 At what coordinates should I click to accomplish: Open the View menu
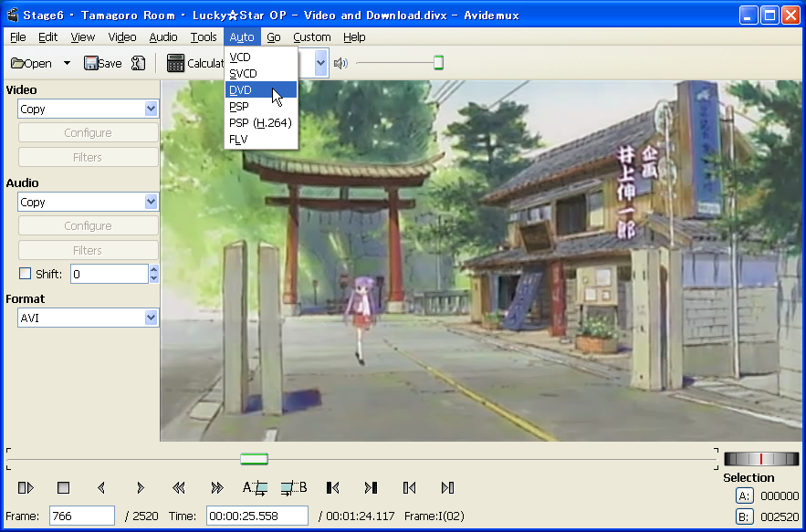(x=83, y=37)
